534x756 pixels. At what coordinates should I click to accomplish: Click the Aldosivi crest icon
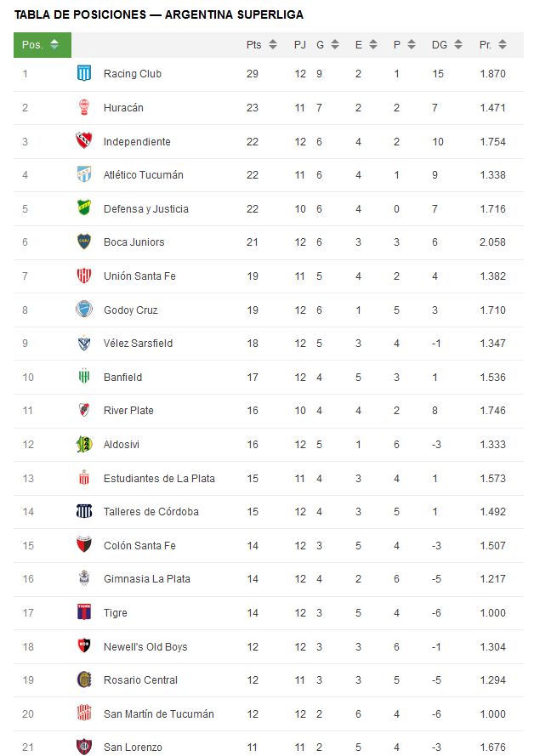click(x=84, y=444)
